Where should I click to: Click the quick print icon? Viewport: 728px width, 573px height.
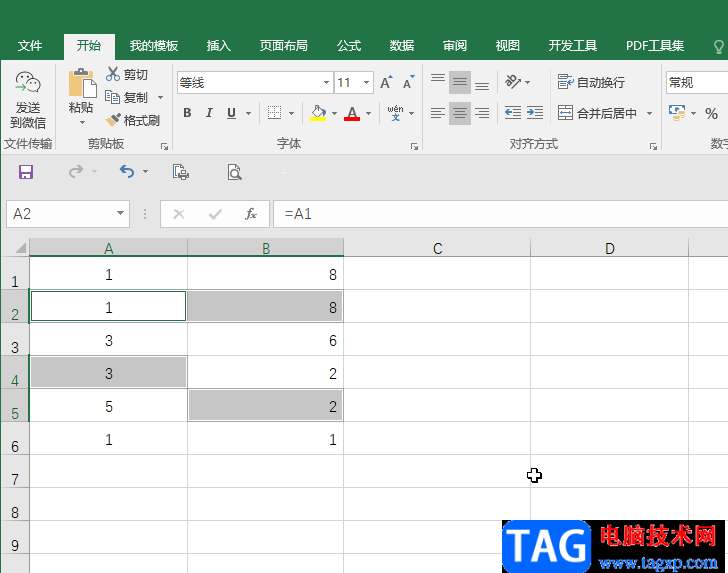tap(181, 172)
